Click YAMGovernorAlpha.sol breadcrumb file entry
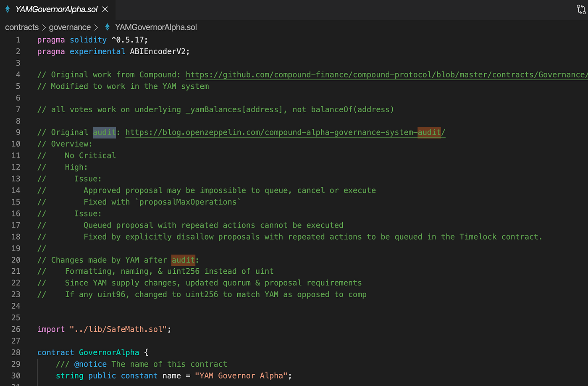This screenshot has width=588, height=386. (x=156, y=27)
